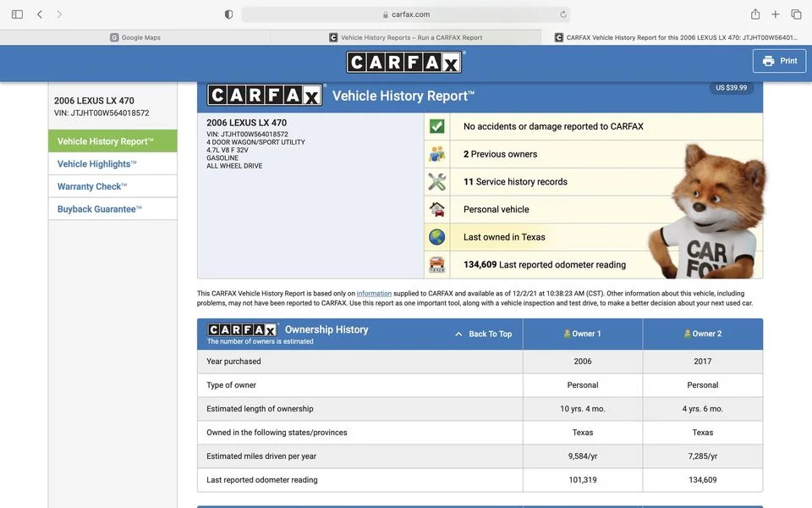The image size is (812, 508).
Task: Click the service history wrench icon
Action: [x=437, y=181]
